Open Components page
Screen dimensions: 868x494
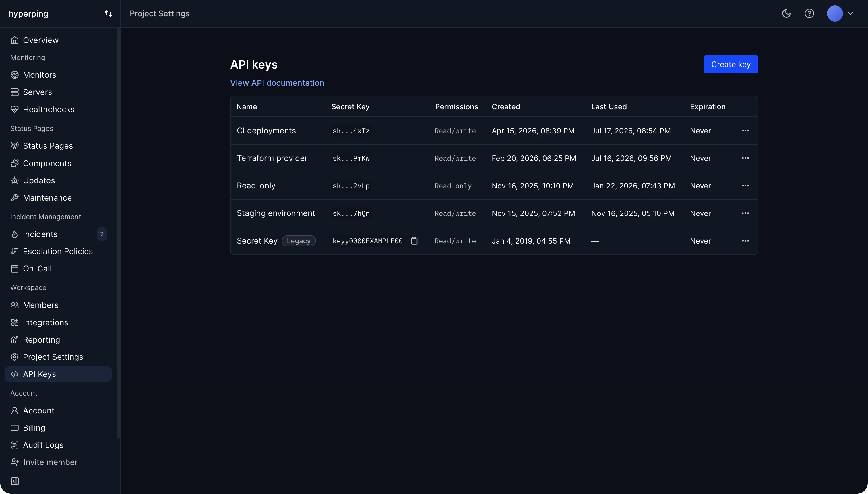(58, 163)
